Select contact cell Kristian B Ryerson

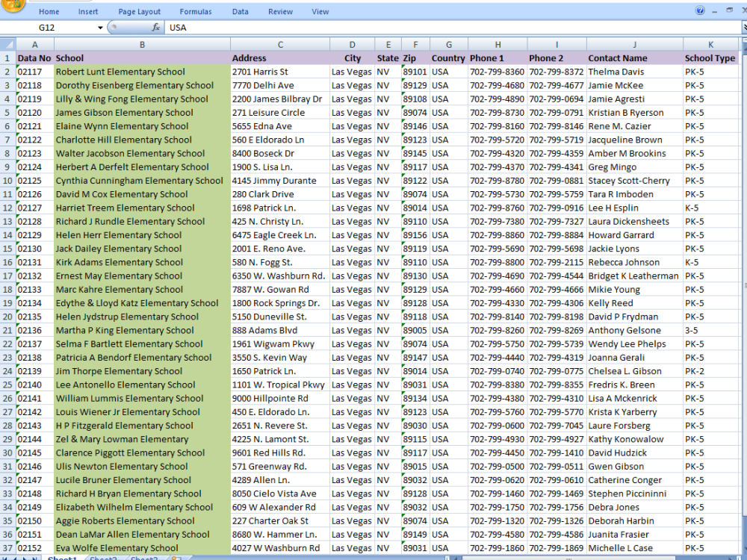click(x=634, y=113)
